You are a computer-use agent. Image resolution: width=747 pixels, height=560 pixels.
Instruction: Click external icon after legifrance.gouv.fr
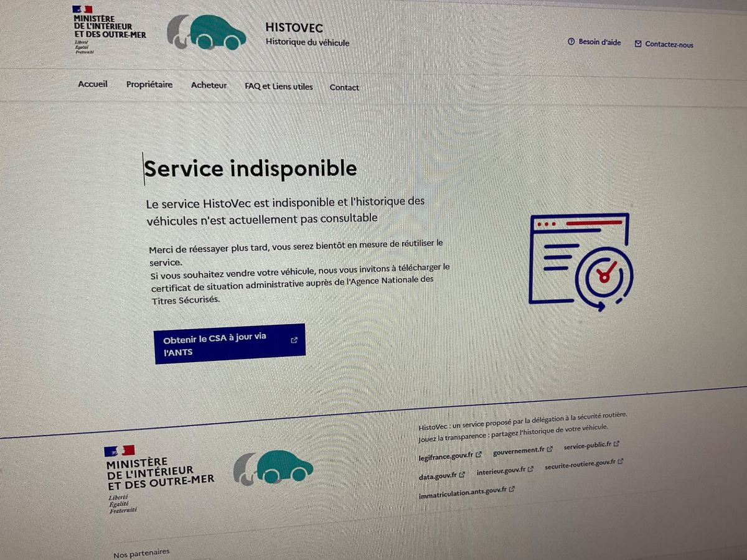coord(479,454)
